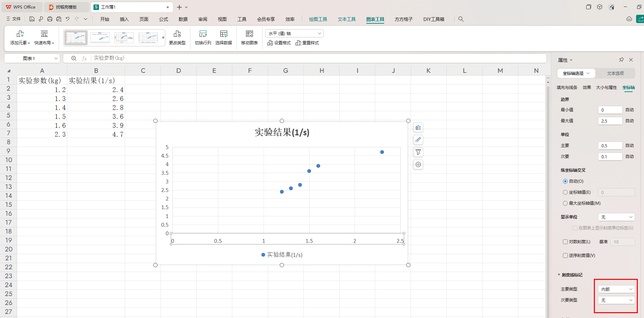This screenshot has height=318, width=644.
Task: Click the Print icon in quick toolbar
Action: [x=50, y=19]
